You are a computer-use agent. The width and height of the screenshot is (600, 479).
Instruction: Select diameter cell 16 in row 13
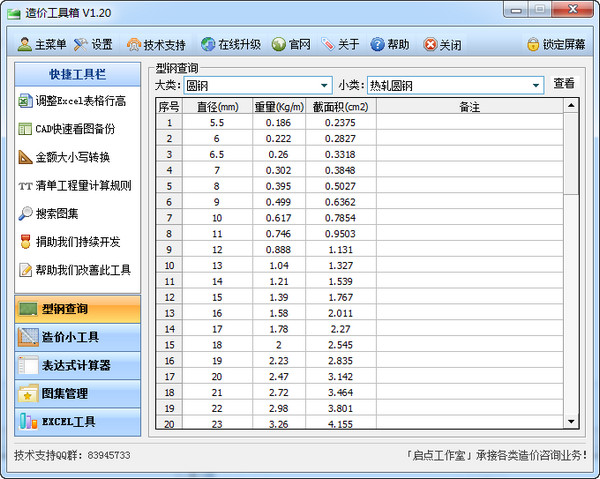coord(217,313)
